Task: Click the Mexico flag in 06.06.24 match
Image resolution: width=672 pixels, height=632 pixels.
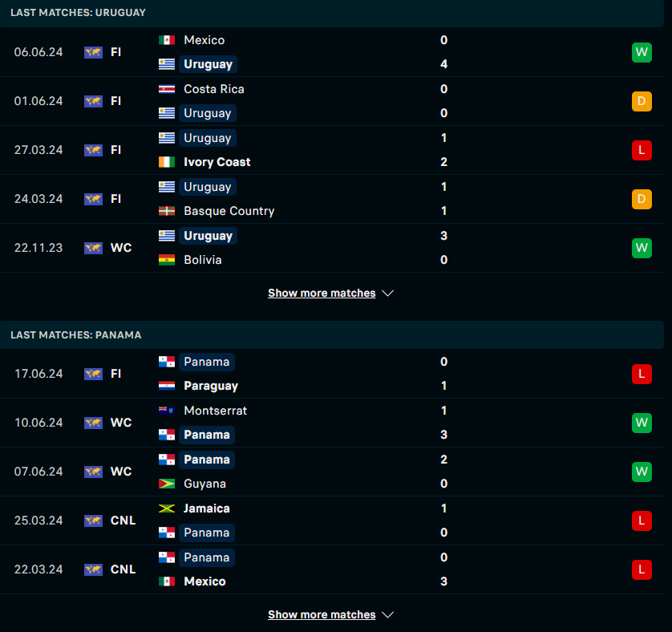Action: [x=166, y=40]
